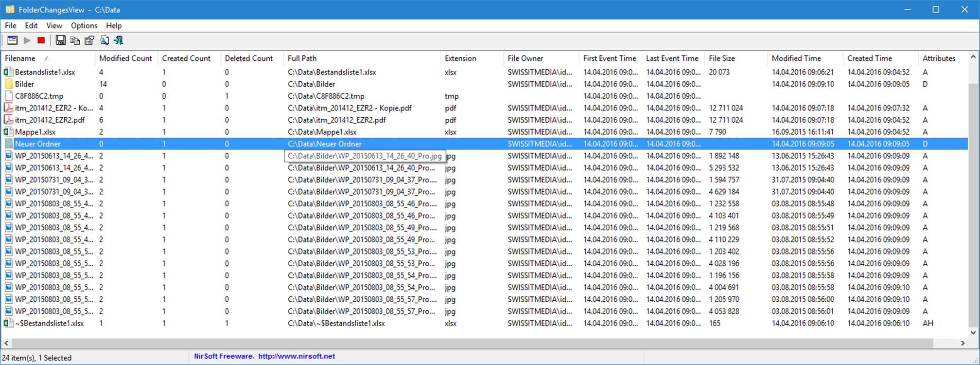Click the Excel icon of Mappe1.xlsx

pos(8,132)
